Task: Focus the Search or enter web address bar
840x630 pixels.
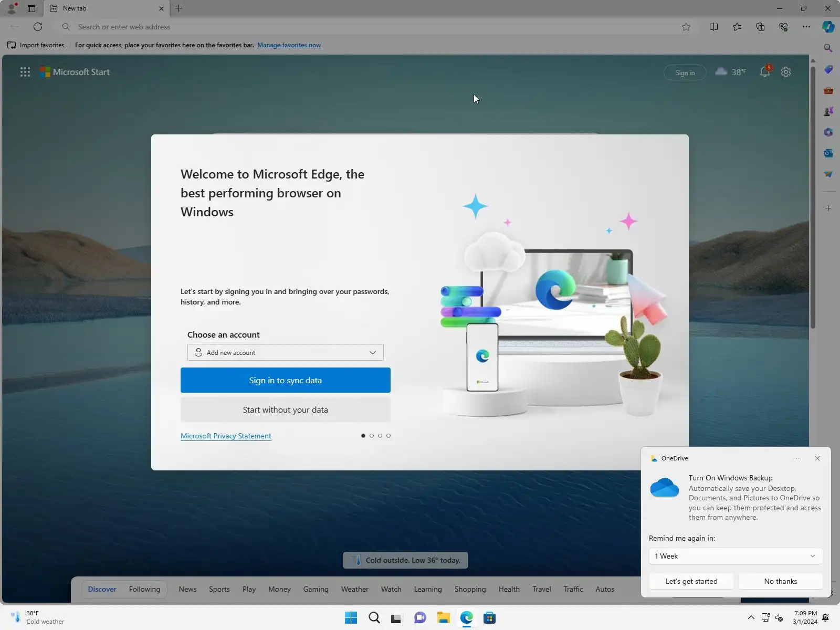Action: pos(373,27)
